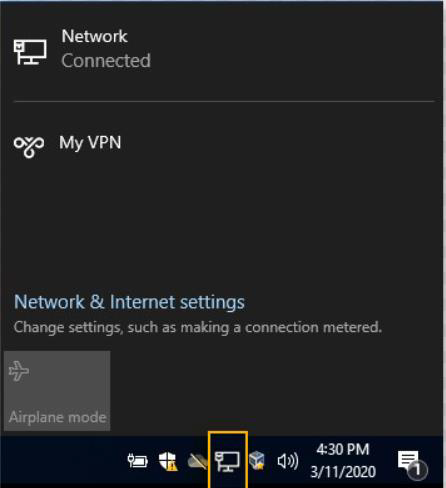
Task: Click the Ethernet network icon in the flyout
Action: 30,52
